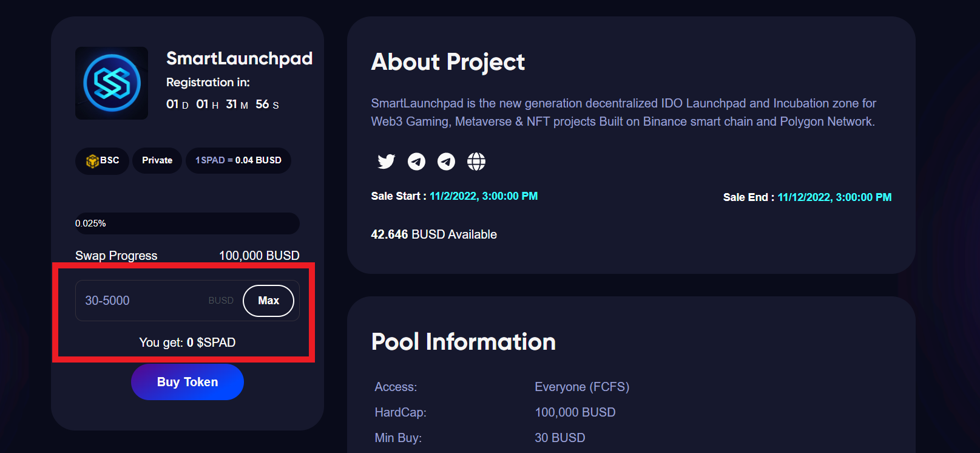Click the Max amount button
The width and height of the screenshot is (980, 453).
coord(268,301)
